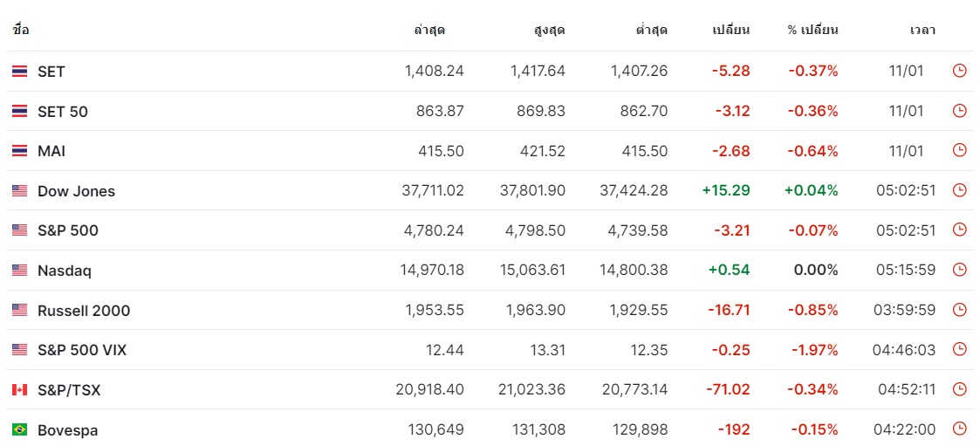Click the ชื่อ column header
Viewport: 980px width, 446px height.
coord(21,30)
